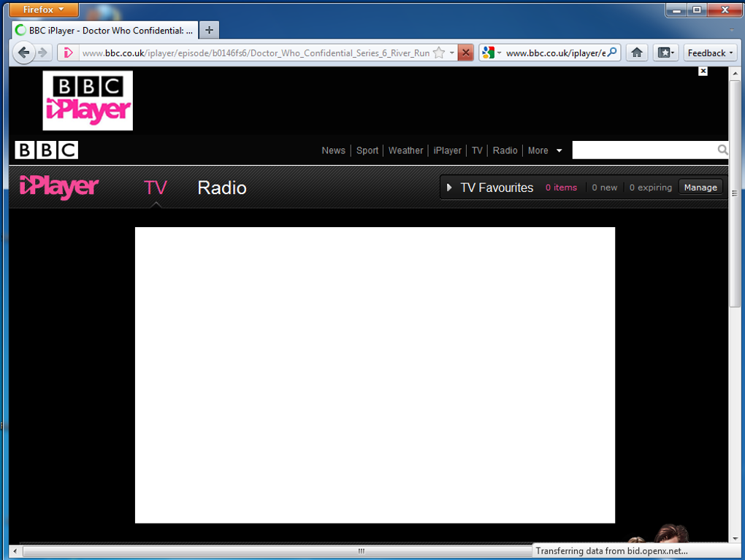Open the TV link in BBC nav
This screenshot has width=745, height=560.
pos(477,150)
